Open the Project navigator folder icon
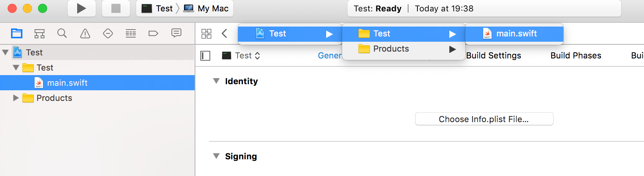 click(x=17, y=33)
